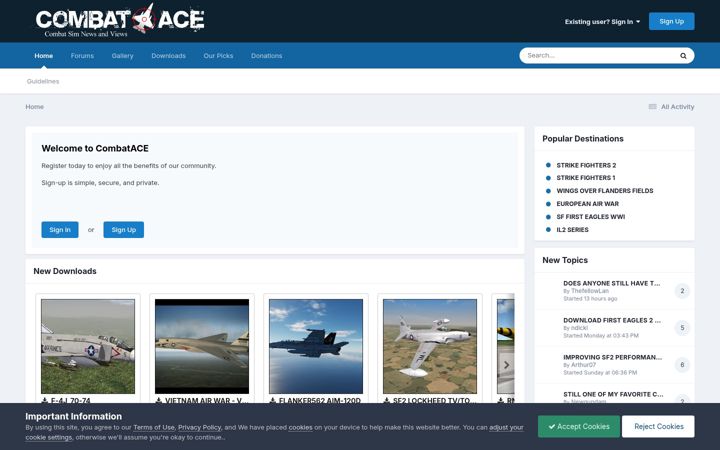Open topic 'Improving SF2 Performan...'
The width and height of the screenshot is (720, 450).
[613, 357]
